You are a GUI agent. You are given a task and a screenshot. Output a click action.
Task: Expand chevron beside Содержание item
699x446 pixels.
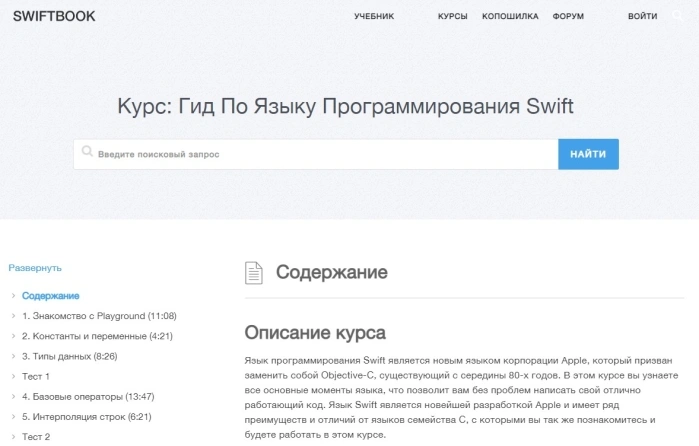pos(13,295)
